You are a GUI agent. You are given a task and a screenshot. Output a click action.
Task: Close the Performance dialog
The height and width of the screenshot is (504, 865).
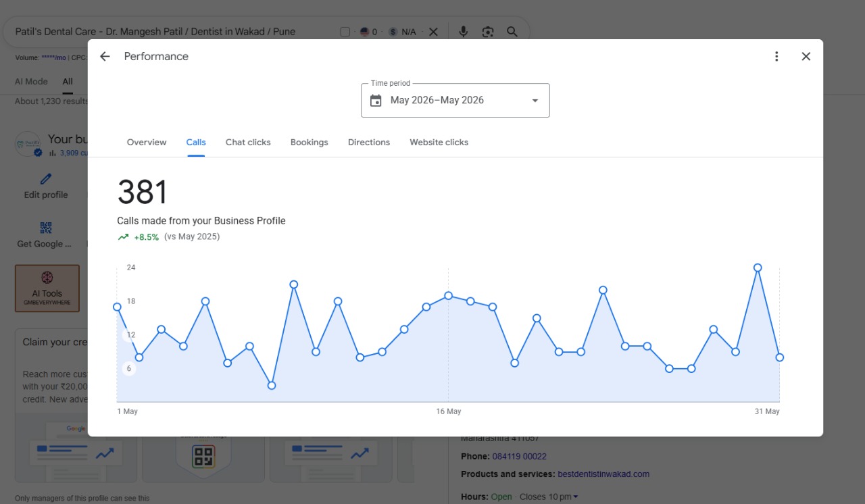(806, 57)
